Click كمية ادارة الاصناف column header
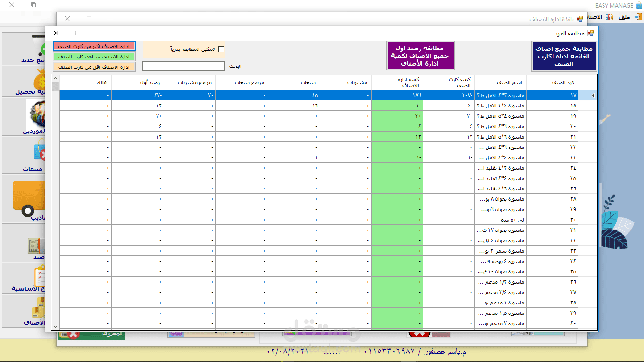 click(x=397, y=82)
